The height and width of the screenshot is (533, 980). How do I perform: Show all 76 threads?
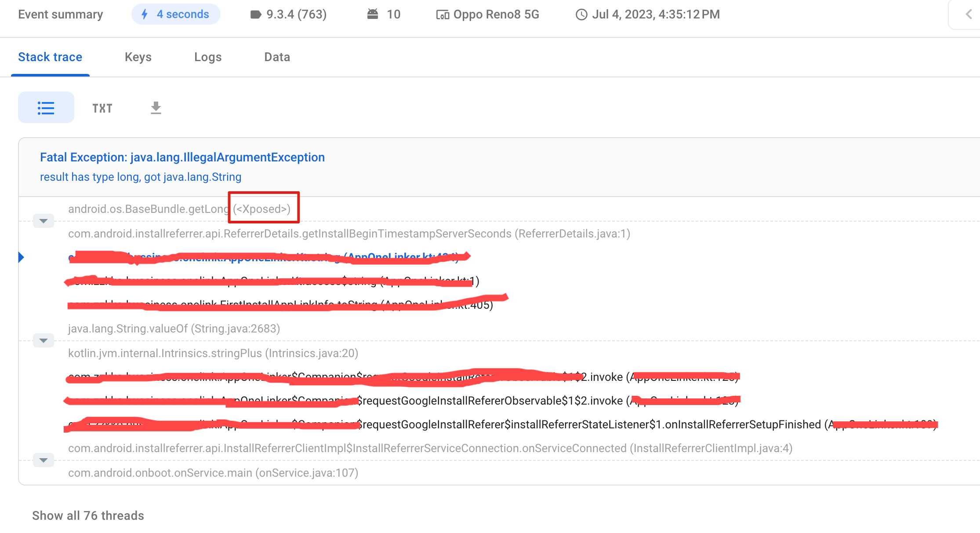point(88,515)
